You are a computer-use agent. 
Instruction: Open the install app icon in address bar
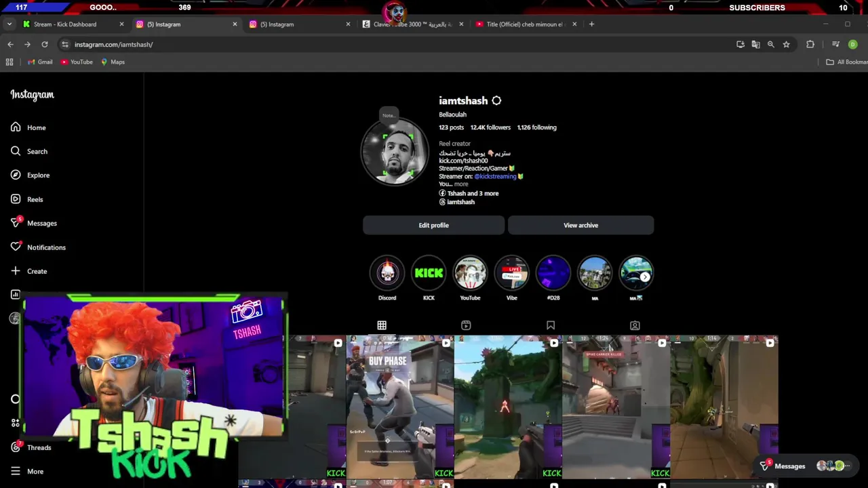(x=741, y=44)
